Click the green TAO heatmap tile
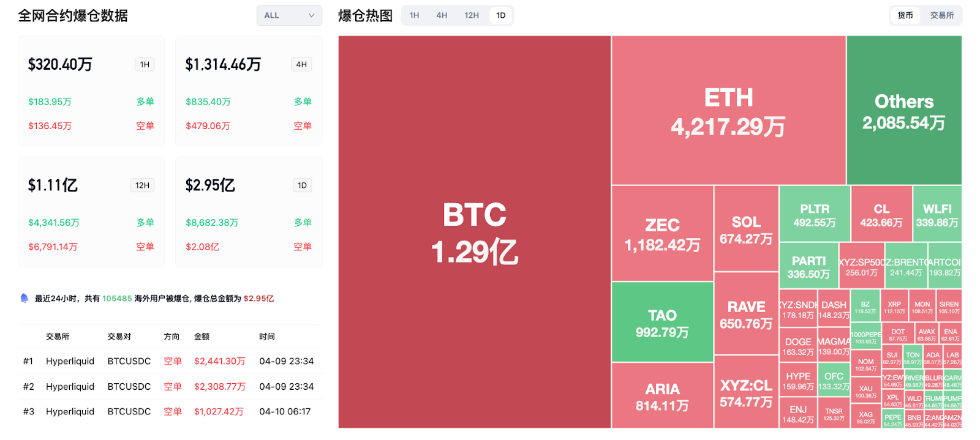The width and height of the screenshot is (980, 440). [662, 323]
